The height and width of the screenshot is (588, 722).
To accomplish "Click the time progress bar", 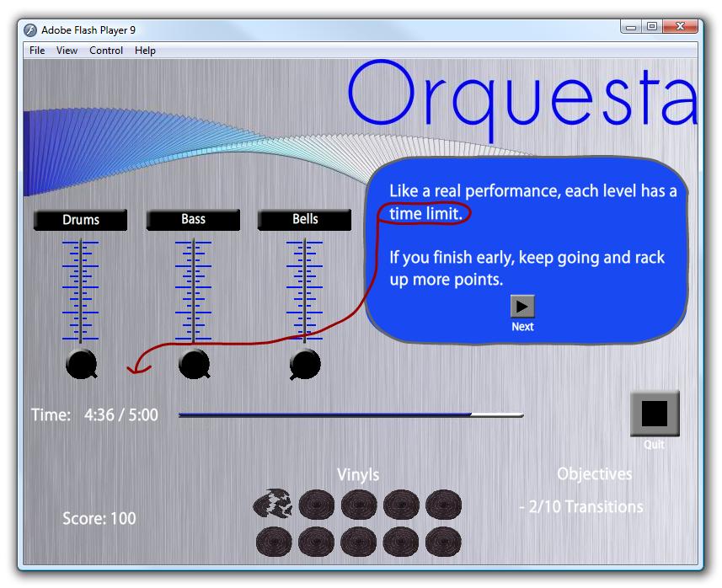I will point(350,414).
